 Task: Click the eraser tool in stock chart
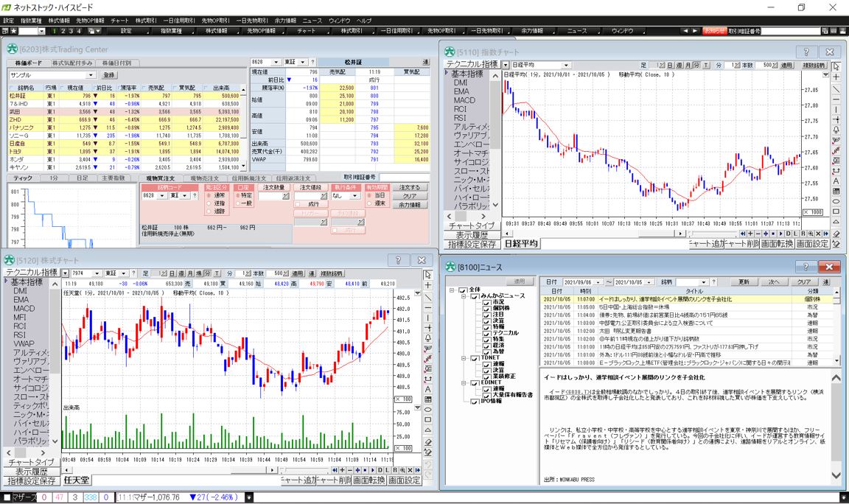[428, 442]
